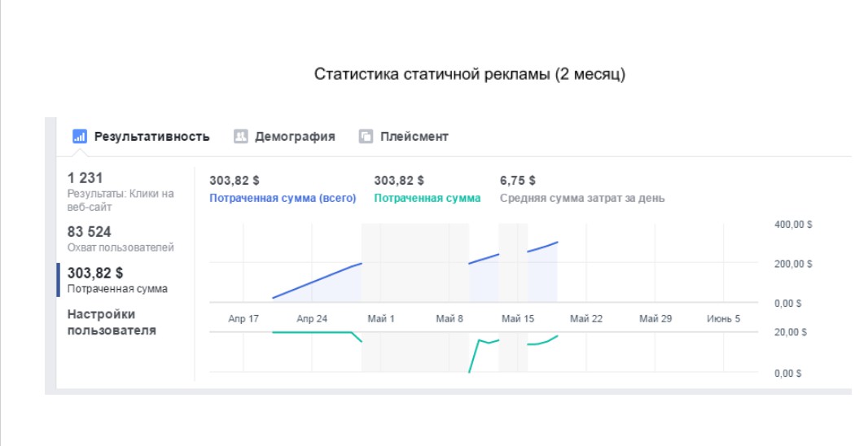Click the Май 22 date label

[586, 319]
